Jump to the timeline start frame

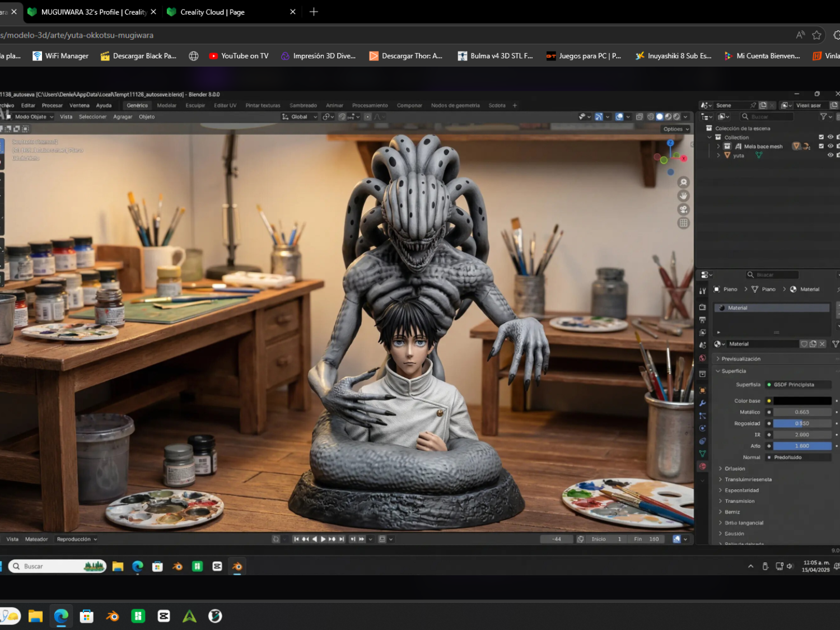(296, 539)
